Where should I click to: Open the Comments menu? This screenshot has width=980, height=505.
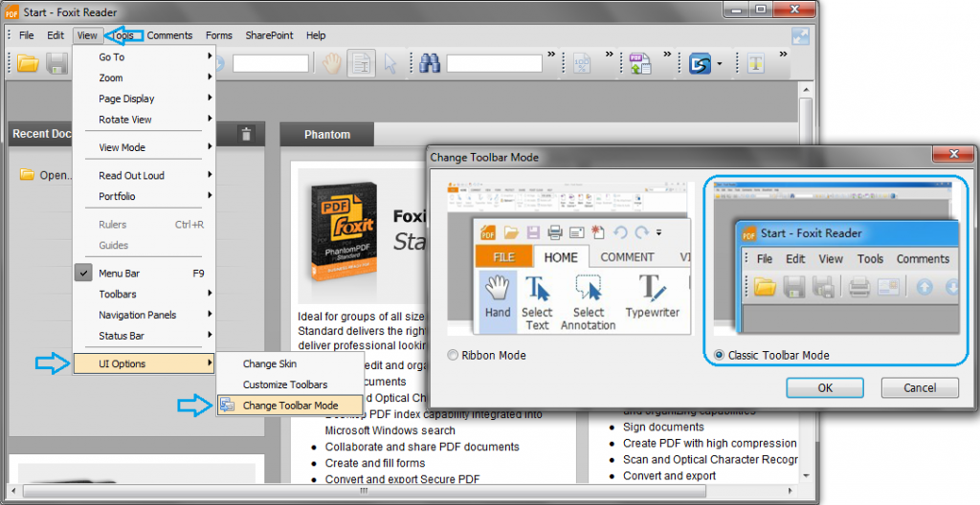coord(170,35)
